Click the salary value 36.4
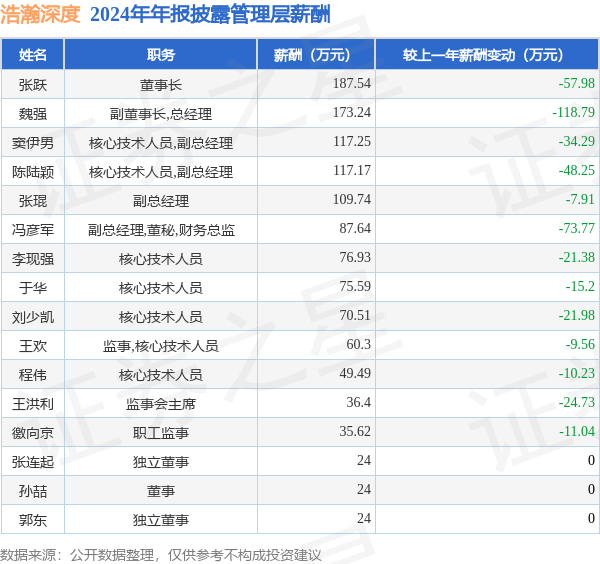Viewport: 600px width, 564px height. pos(359,403)
